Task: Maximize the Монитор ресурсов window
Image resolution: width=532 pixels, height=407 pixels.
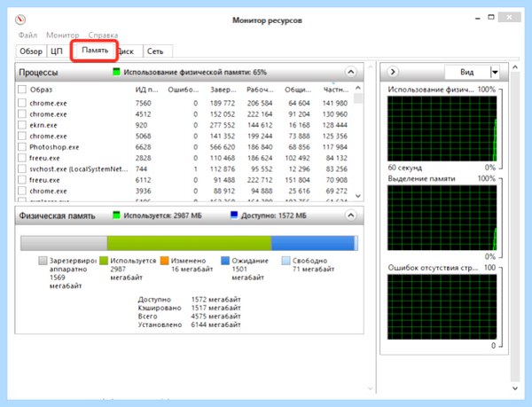Action: click(491, 17)
